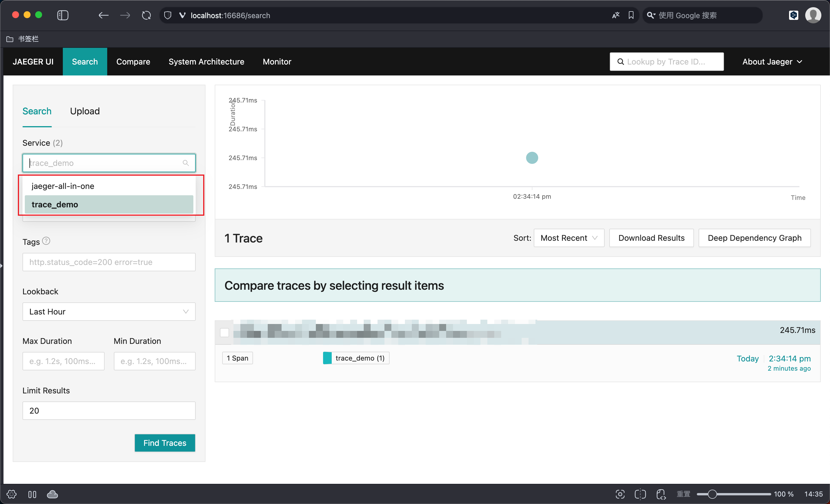Click the teal trace_demo color swatch

pos(327,358)
